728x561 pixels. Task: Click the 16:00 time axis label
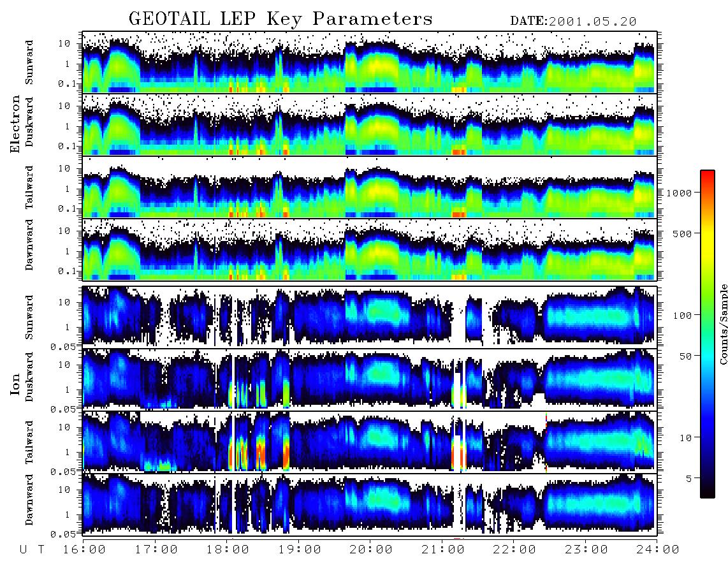pyautogui.click(x=84, y=550)
